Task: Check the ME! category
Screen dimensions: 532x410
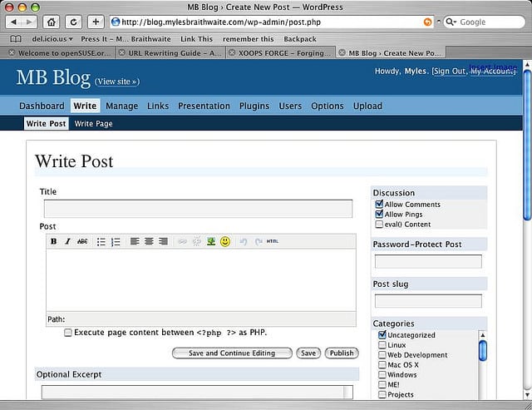Action: click(382, 384)
